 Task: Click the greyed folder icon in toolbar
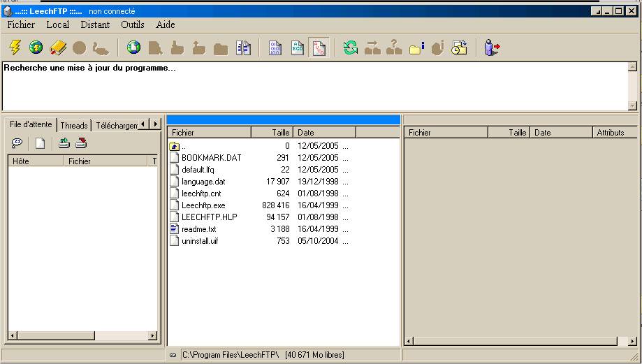tap(221, 49)
